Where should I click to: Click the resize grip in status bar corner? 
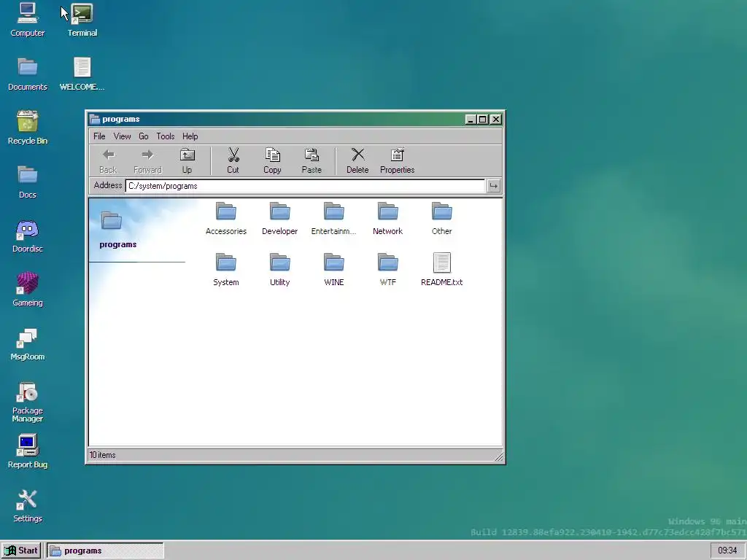pyautogui.click(x=498, y=456)
